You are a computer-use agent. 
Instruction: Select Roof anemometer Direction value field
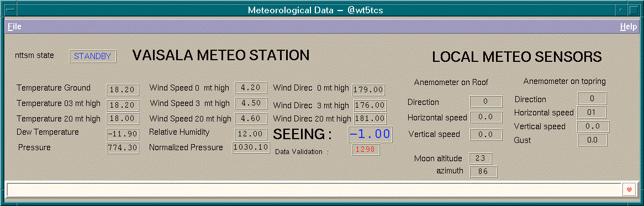486,102
